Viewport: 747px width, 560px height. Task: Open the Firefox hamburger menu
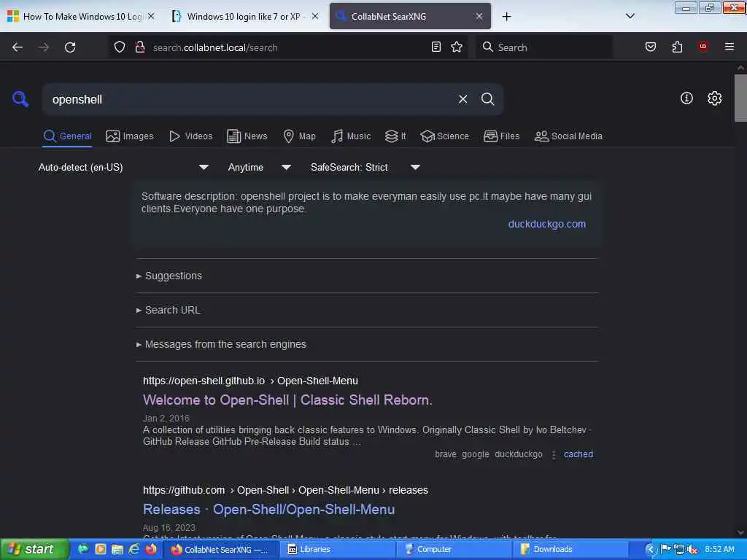729,47
